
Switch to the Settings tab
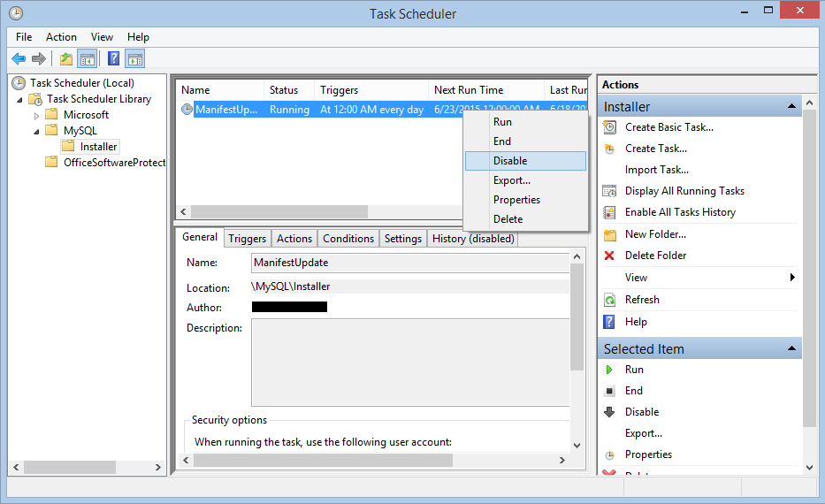point(403,239)
